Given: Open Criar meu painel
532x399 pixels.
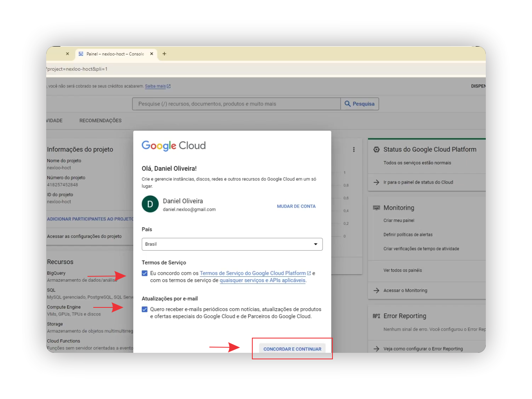Looking at the screenshot, I should tap(399, 221).
